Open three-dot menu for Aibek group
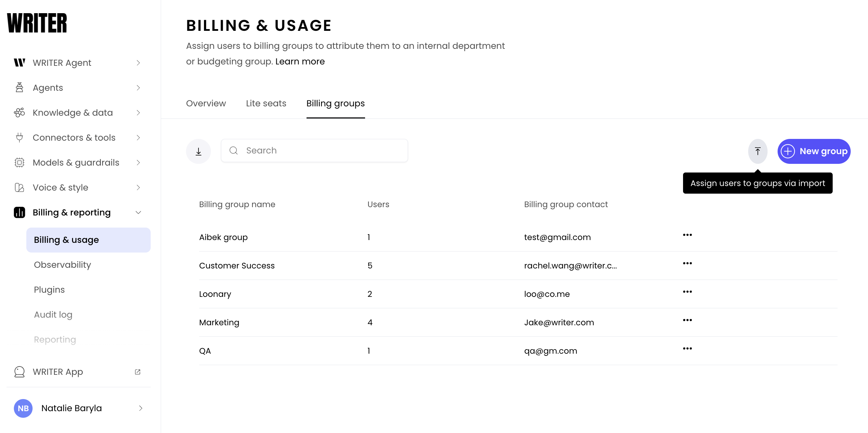Viewport: 868px width, 433px height. coord(687,235)
